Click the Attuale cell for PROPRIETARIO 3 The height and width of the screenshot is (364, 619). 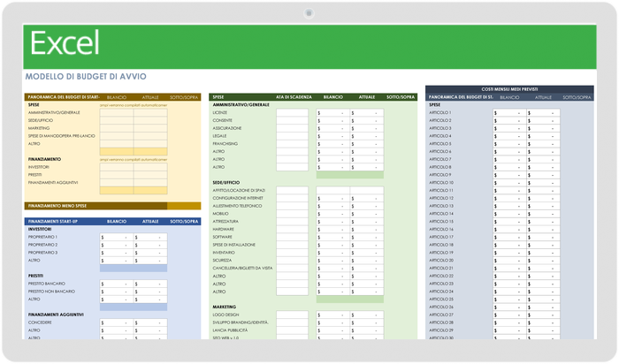[x=150, y=253]
